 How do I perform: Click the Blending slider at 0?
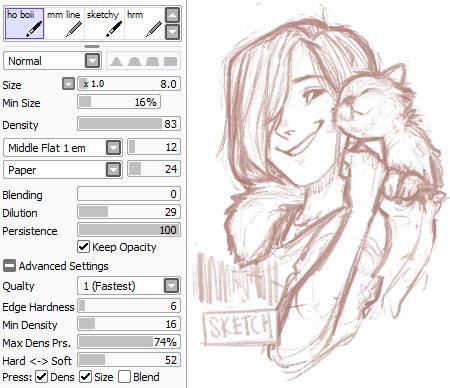tap(129, 194)
